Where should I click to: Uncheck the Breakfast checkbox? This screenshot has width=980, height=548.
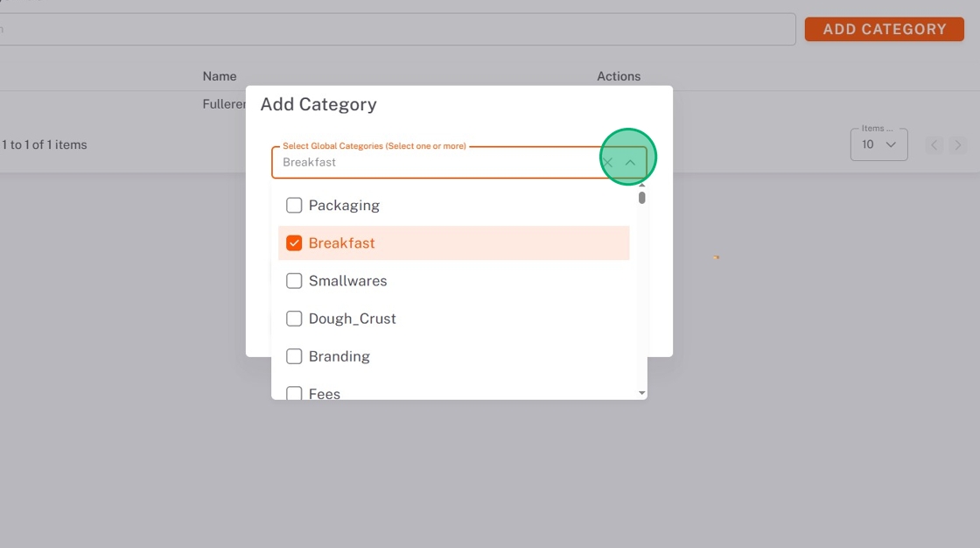coord(294,243)
